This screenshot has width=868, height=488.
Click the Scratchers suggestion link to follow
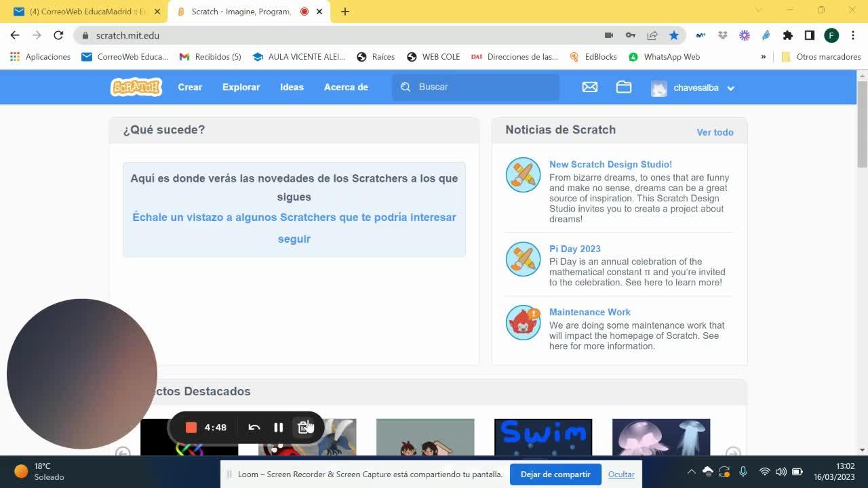coord(294,228)
